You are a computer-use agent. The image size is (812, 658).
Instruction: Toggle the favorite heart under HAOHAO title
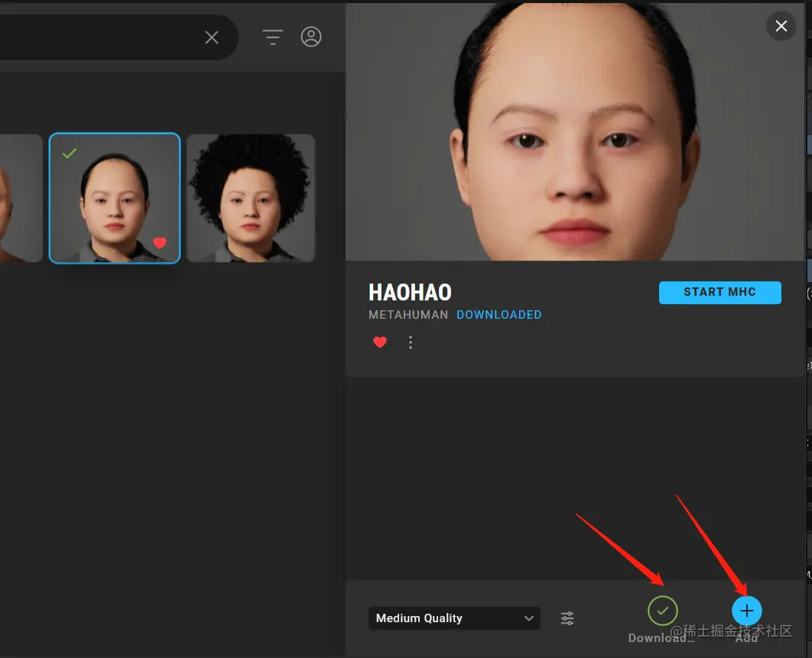coord(380,342)
